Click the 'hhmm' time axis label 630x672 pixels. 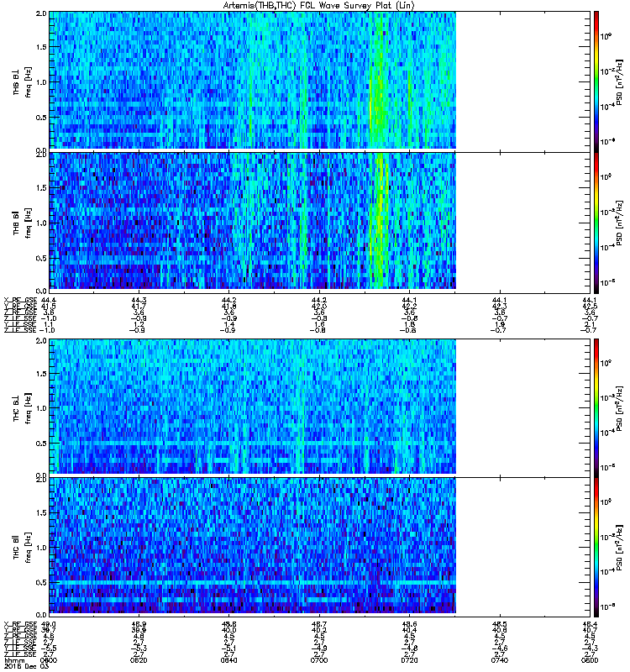click(14, 660)
